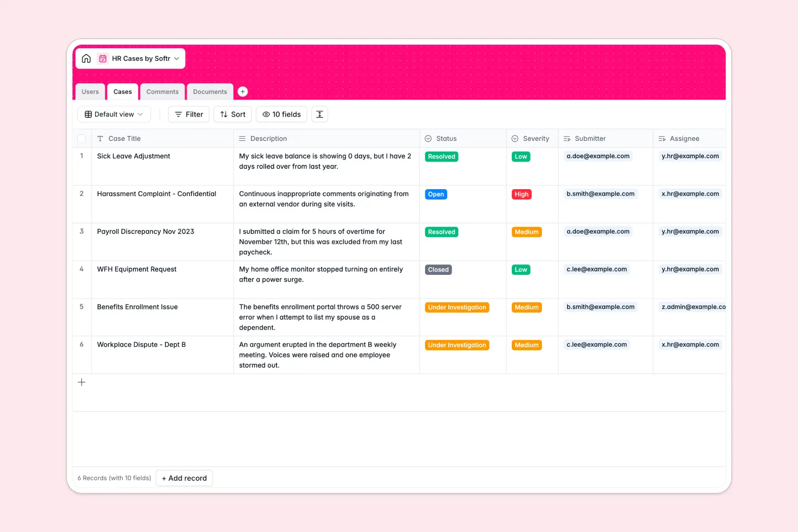Select the checkbox on the Payroll Discrepancy row
Viewport: 798px width, 532px height.
point(82,232)
